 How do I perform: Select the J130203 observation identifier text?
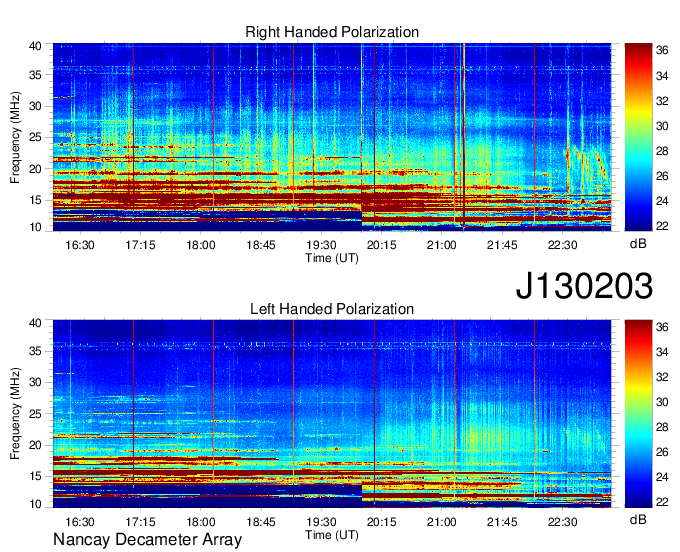pos(584,286)
